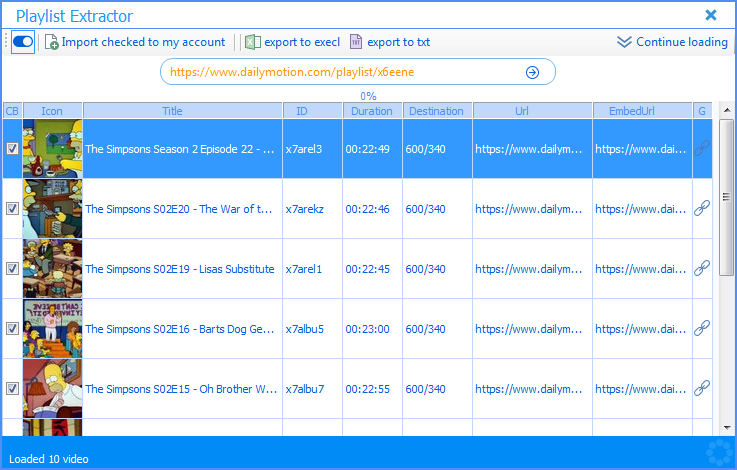Click the Continue loading button
737x470 pixels.
click(x=672, y=42)
